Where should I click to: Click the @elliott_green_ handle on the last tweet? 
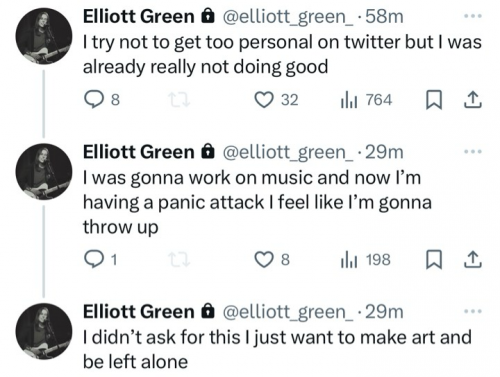click(x=288, y=312)
